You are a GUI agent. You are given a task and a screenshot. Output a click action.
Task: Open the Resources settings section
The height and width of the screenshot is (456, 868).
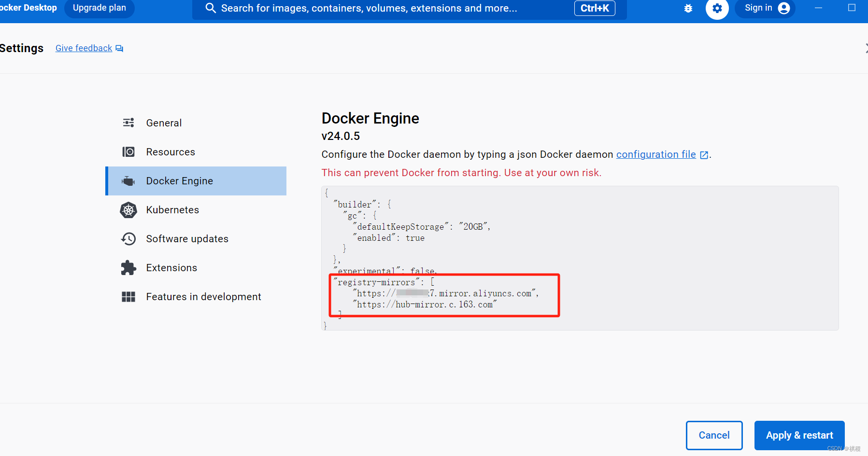point(196,152)
